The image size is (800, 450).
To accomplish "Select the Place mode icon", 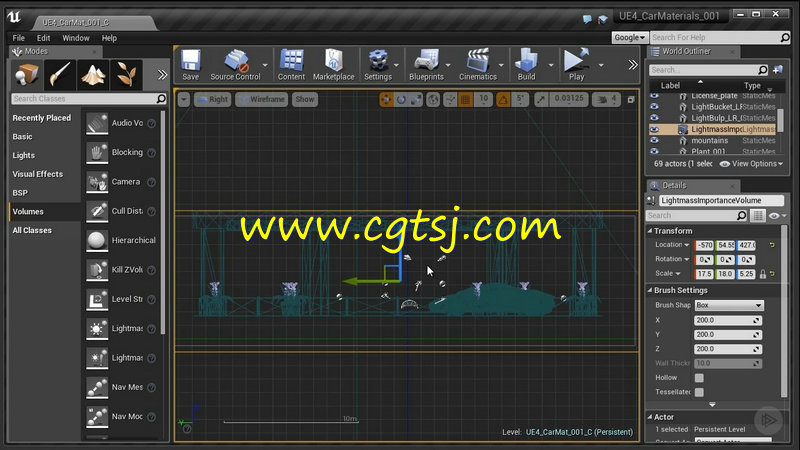I will coord(27,74).
